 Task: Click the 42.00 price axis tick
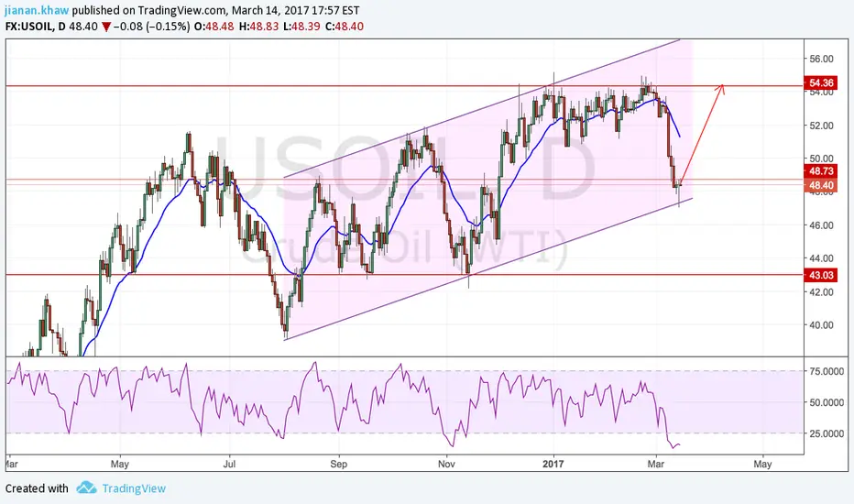(x=821, y=291)
